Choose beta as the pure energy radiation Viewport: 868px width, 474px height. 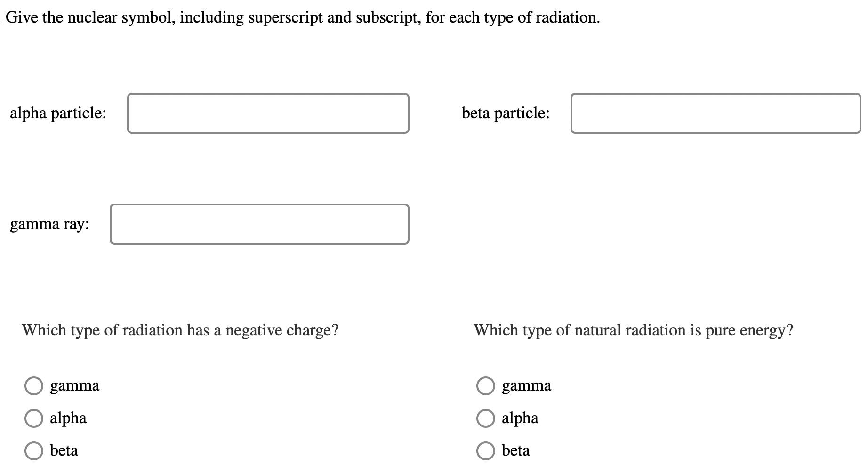coord(486,450)
